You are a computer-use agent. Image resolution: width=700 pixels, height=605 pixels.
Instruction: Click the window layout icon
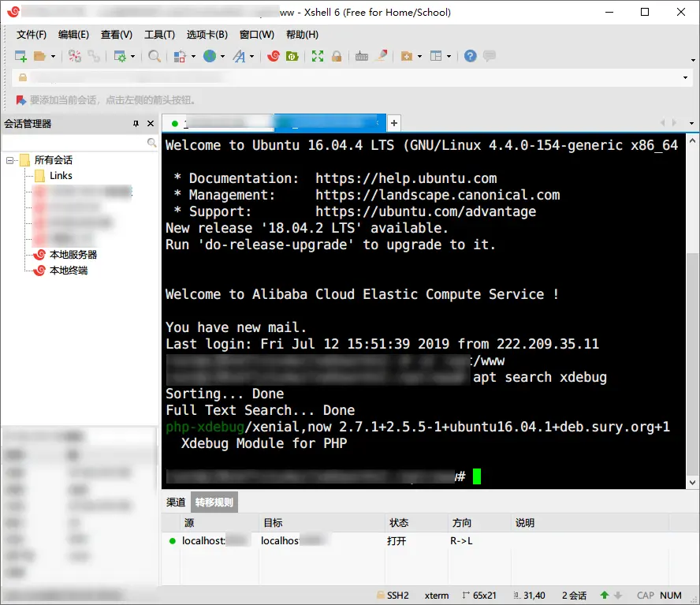(x=436, y=56)
